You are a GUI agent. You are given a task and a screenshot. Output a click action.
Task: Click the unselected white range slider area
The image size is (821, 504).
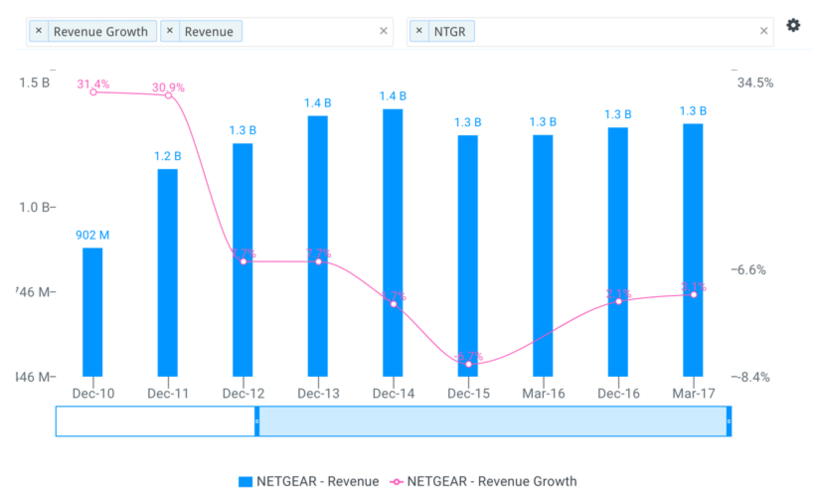(x=156, y=421)
